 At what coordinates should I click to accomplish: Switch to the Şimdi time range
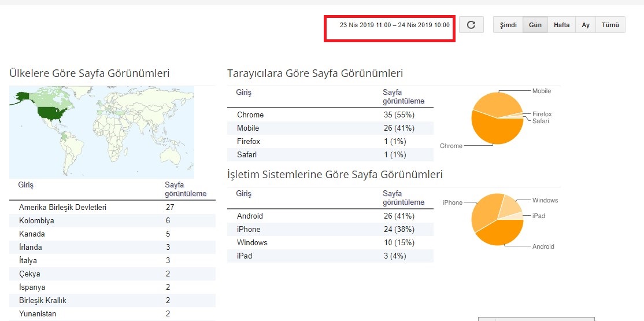pyautogui.click(x=508, y=25)
